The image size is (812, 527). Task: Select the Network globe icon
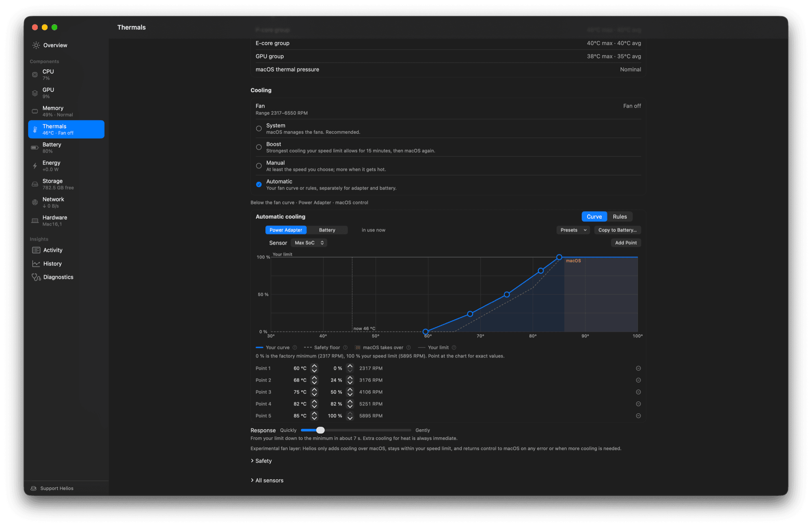point(35,202)
